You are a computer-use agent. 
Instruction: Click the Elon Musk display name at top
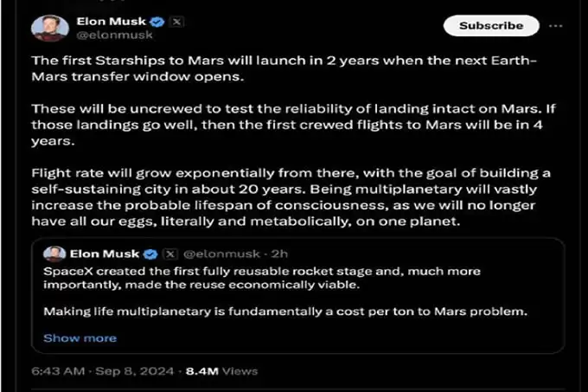pos(111,22)
